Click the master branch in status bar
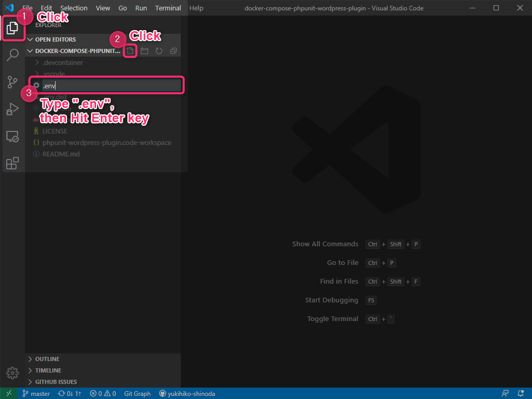The height and width of the screenshot is (399, 532). (36, 393)
